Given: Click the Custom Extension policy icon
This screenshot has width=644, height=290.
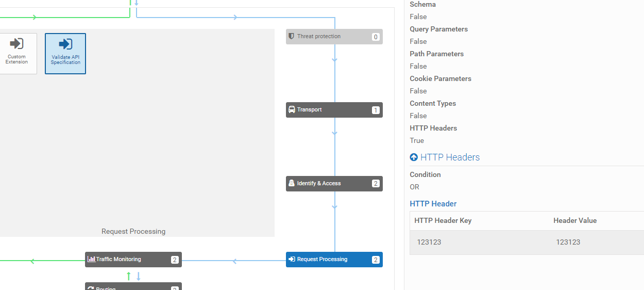Looking at the screenshot, I should 16,44.
